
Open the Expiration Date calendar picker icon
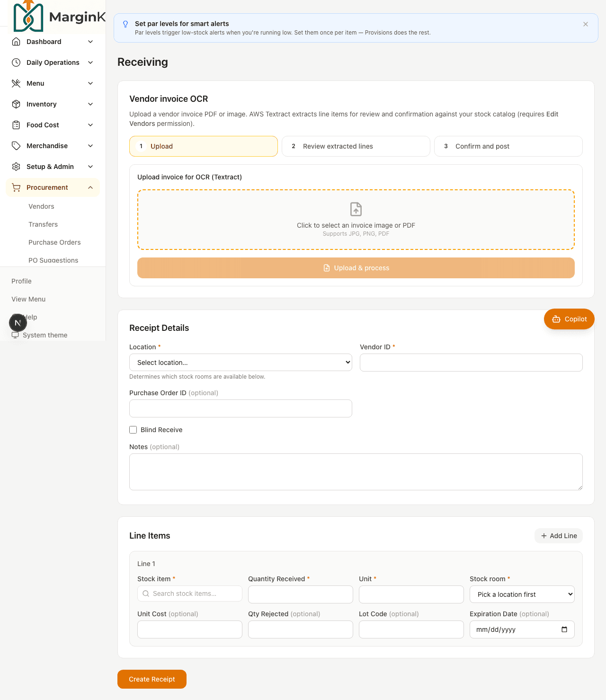coord(564,629)
